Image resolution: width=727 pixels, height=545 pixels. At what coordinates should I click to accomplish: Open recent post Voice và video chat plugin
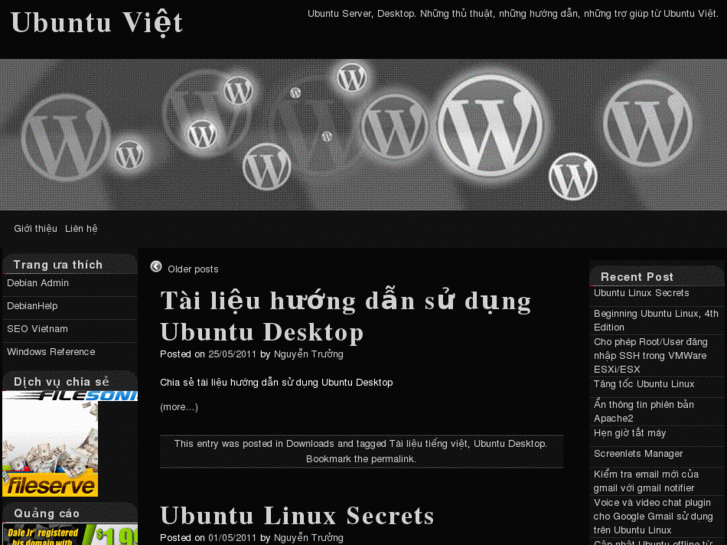pyautogui.click(x=653, y=516)
